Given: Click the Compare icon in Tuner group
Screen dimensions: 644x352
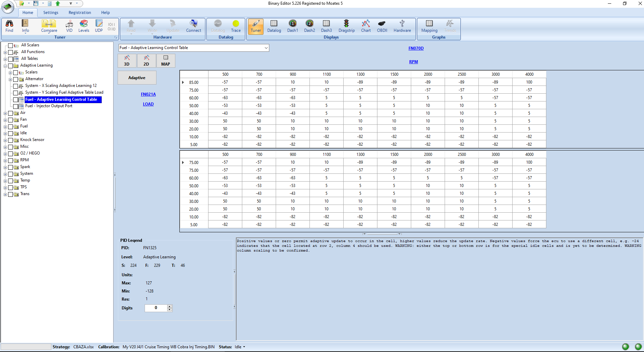Looking at the screenshot, I should pos(49,26).
